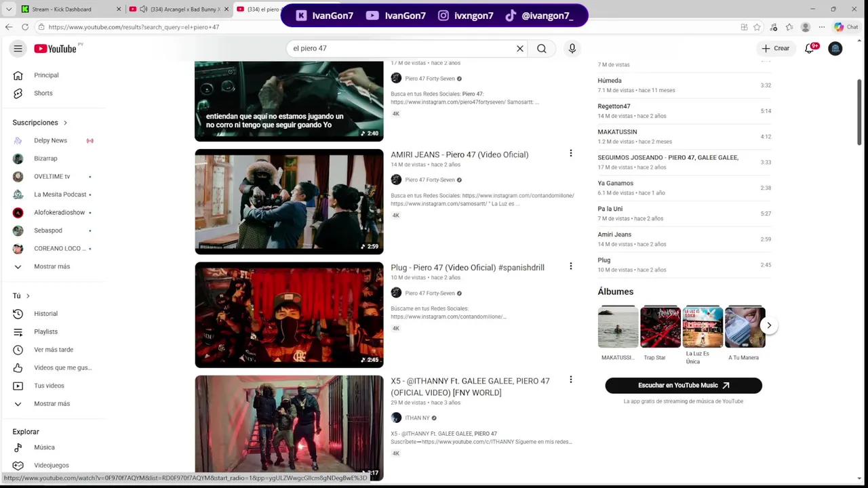868x488 pixels.
Task: Open YouTube notifications bell
Action: tap(810, 48)
